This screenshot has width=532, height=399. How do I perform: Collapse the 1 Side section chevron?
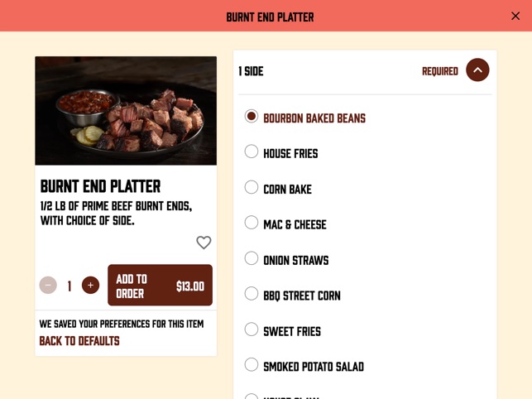click(477, 70)
